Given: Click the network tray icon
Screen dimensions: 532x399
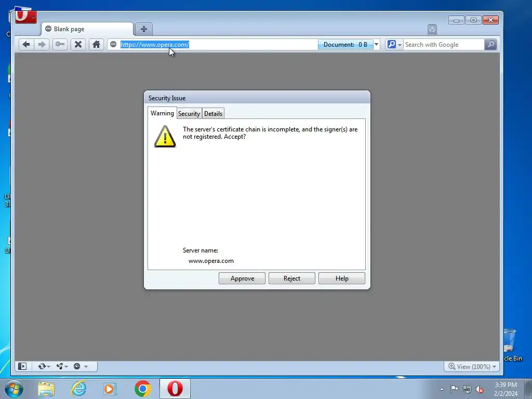Looking at the screenshot, I should click(x=467, y=389).
